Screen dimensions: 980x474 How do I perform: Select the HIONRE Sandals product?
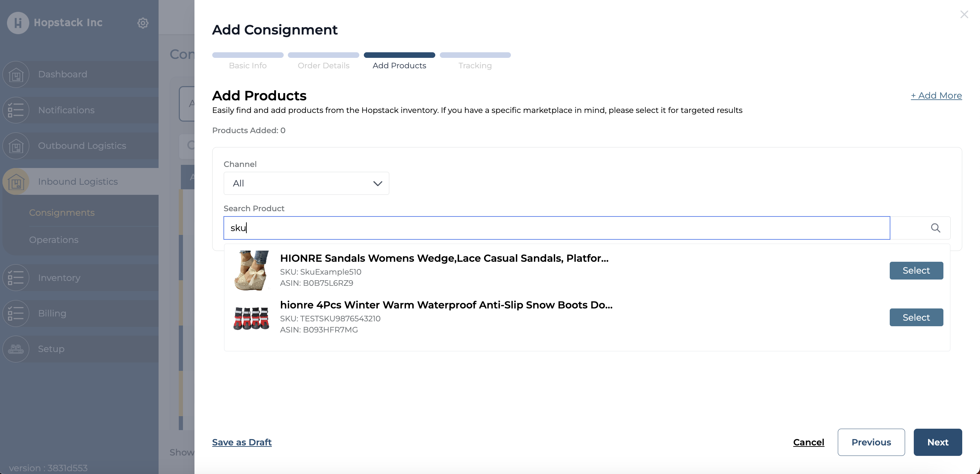916,270
